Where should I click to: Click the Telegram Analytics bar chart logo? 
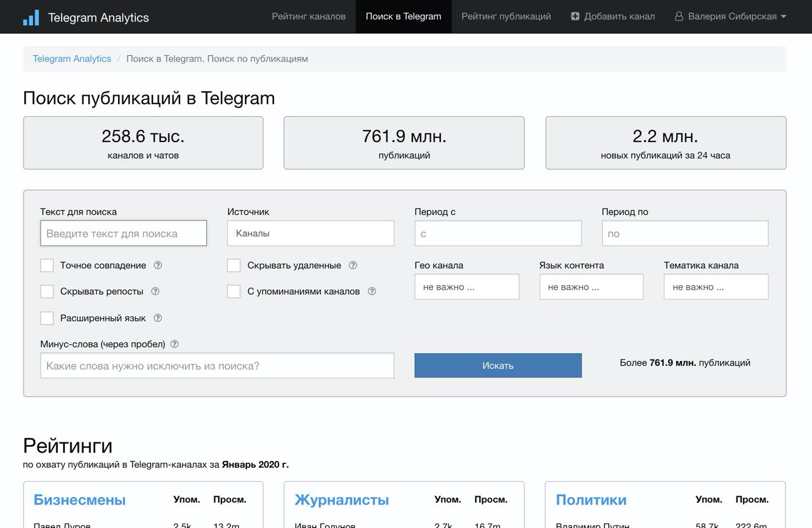tap(30, 17)
